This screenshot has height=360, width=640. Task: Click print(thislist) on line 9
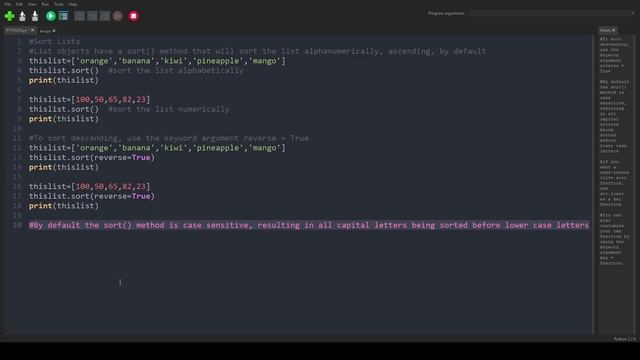tap(64, 119)
